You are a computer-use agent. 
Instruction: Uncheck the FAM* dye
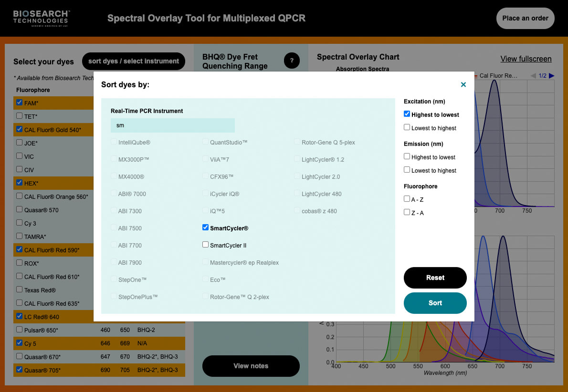pyautogui.click(x=19, y=103)
